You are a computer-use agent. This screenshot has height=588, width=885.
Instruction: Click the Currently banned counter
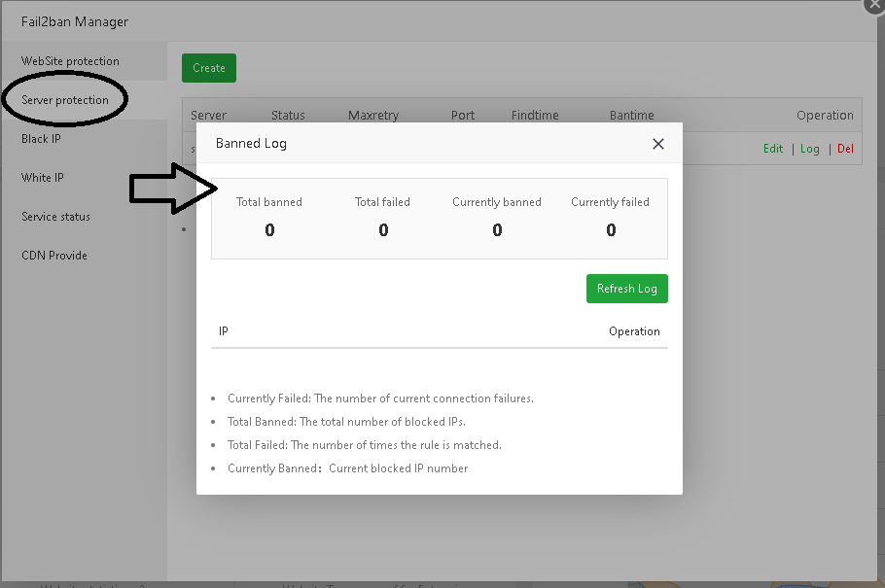[497, 217]
